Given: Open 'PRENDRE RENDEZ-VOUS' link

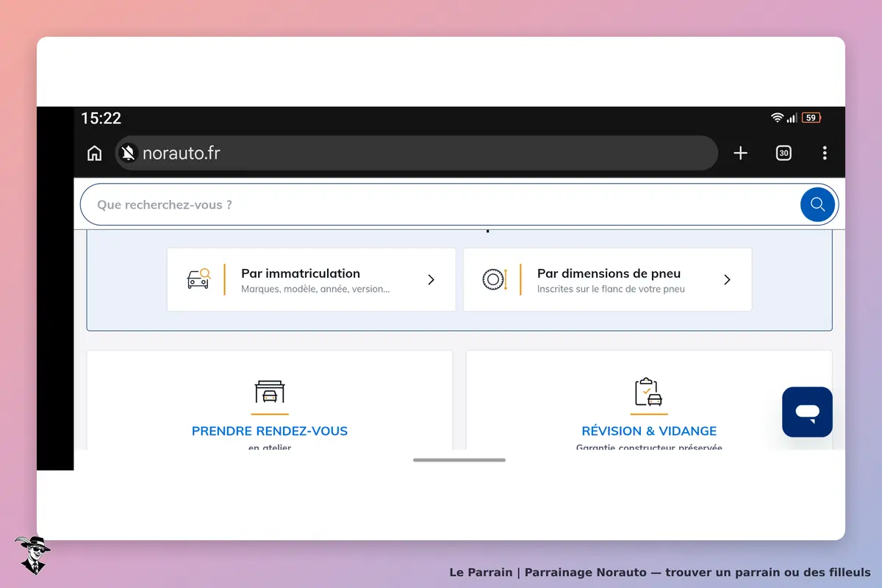Looking at the screenshot, I should pos(270,431).
